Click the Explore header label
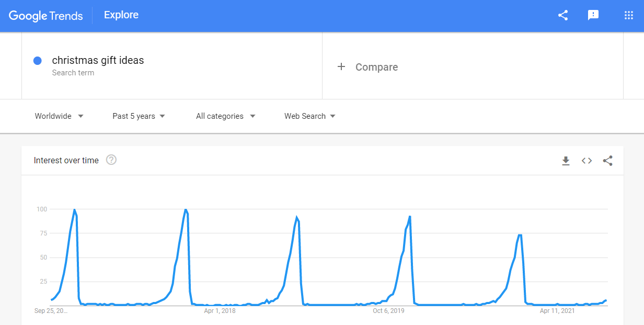This screenshot has height=325, width=644. 121,15
